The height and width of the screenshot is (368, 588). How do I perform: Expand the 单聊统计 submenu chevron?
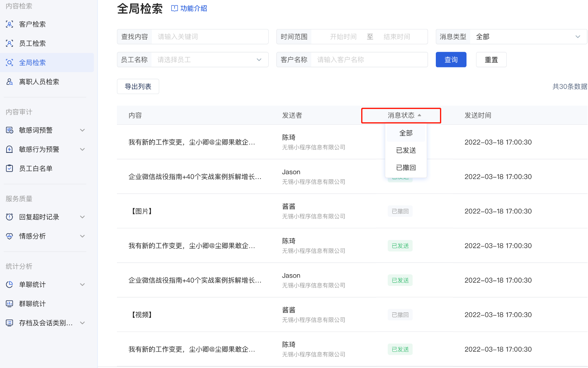point(83,284)
